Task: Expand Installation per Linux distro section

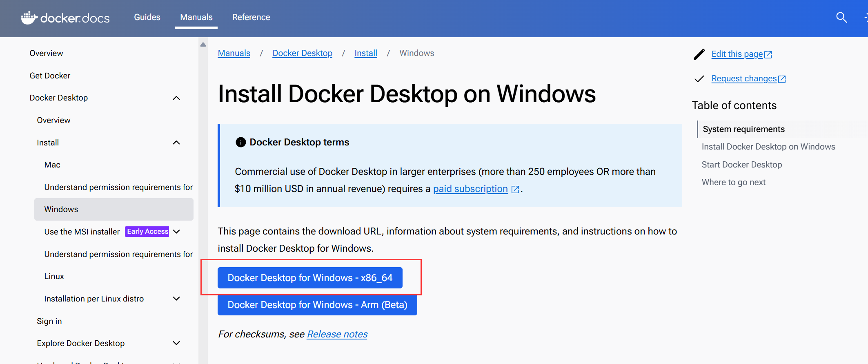Action: (x=176, y=299)
